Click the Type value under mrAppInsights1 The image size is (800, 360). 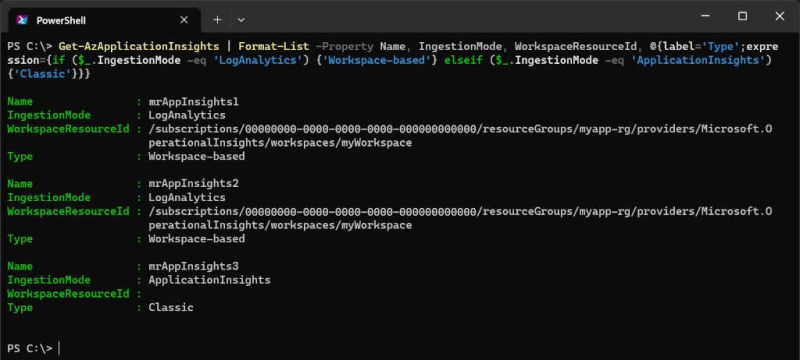point(196,157)
